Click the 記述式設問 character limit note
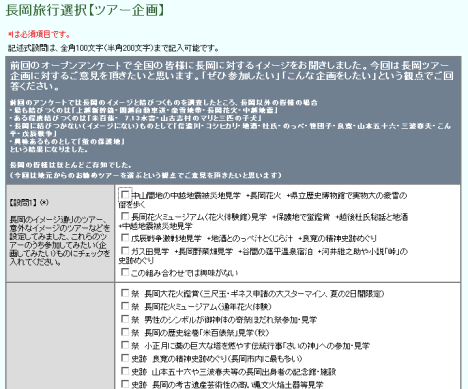Screen dimensions: 468x389 coord(114,48)
